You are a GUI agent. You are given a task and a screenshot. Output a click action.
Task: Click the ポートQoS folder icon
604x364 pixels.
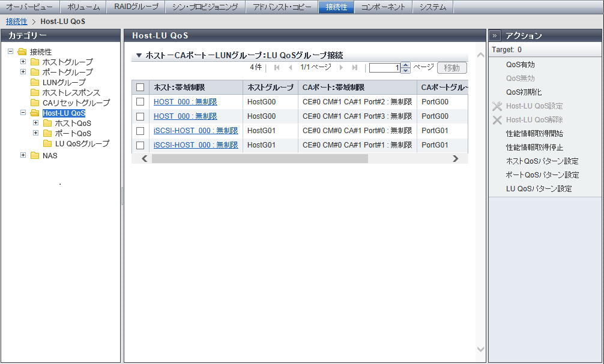pos(47,133)
